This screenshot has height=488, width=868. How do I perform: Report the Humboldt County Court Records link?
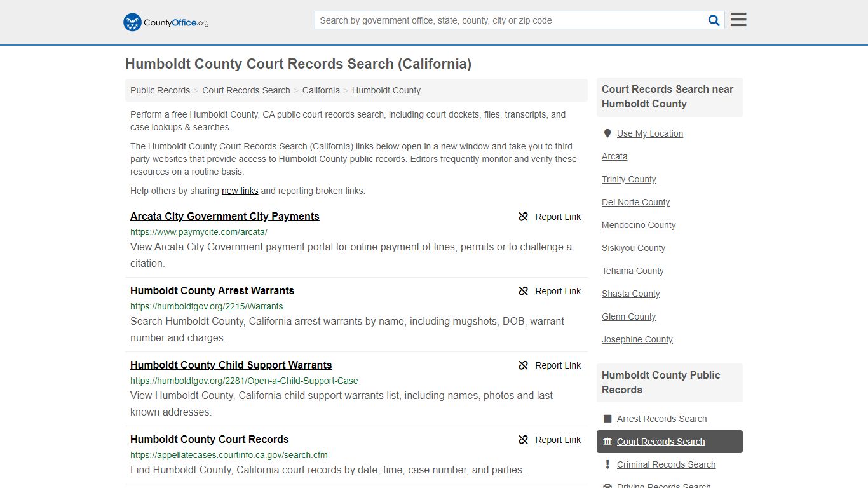coord(550,440)
